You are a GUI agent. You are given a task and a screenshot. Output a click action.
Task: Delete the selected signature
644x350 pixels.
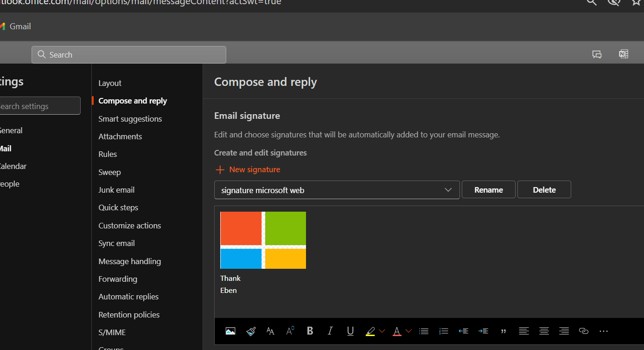click(544, 190)
